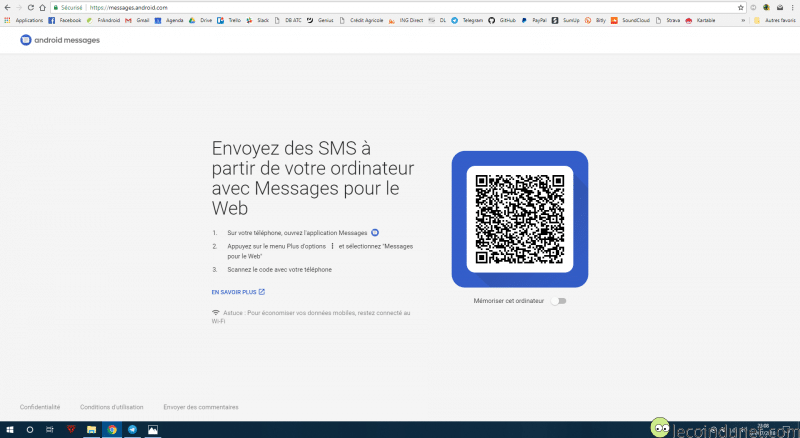Focus the address bar showing messages.android.com
Image resolution: width=800 pixels, height=438 pixels.
(398, 8)
